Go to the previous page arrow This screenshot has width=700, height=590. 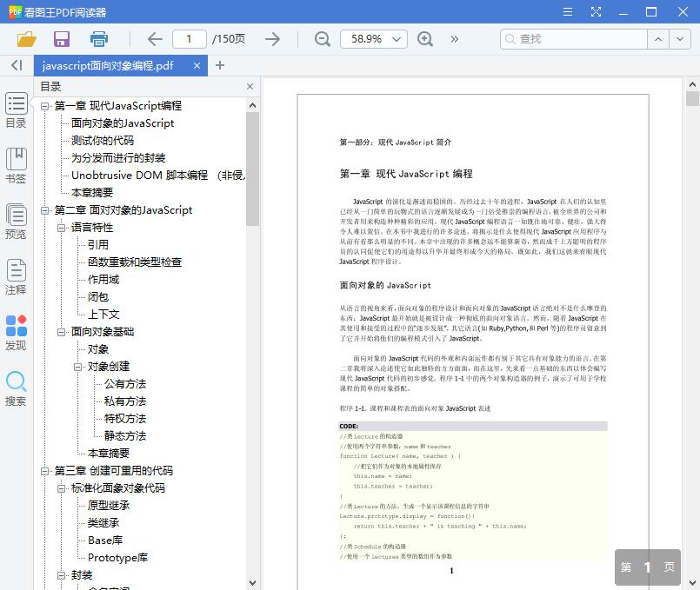[x=155, y=39]
